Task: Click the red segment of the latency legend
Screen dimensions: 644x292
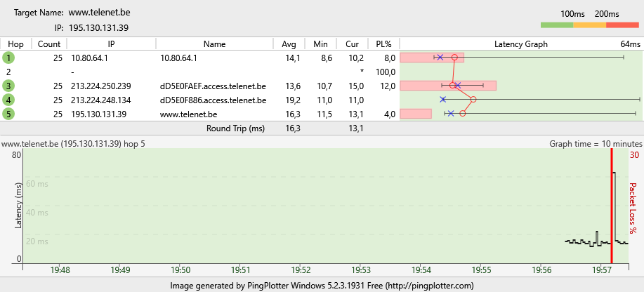Action: [622, 25]
